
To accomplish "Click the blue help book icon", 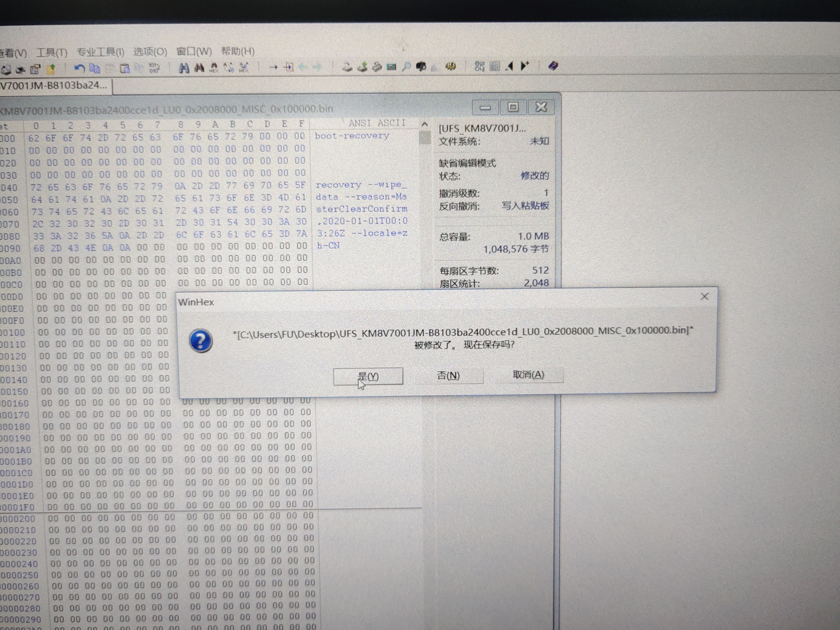I will (553, 66).
